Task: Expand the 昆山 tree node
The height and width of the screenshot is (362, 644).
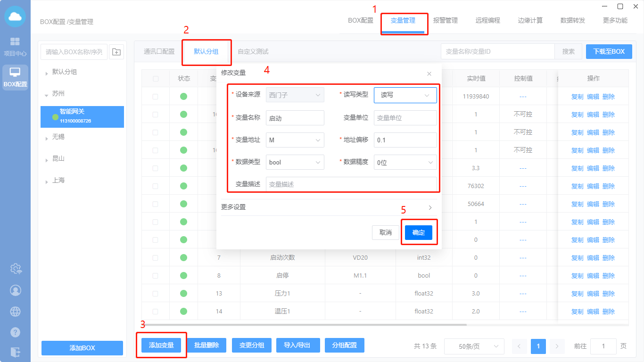Action: [47, 160]
